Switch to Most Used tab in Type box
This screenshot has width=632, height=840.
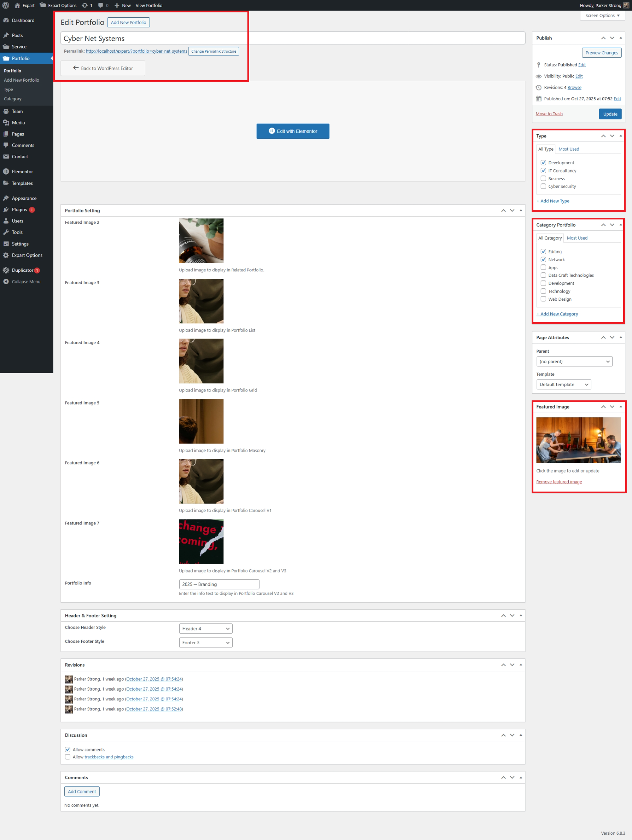pos(569,149)
